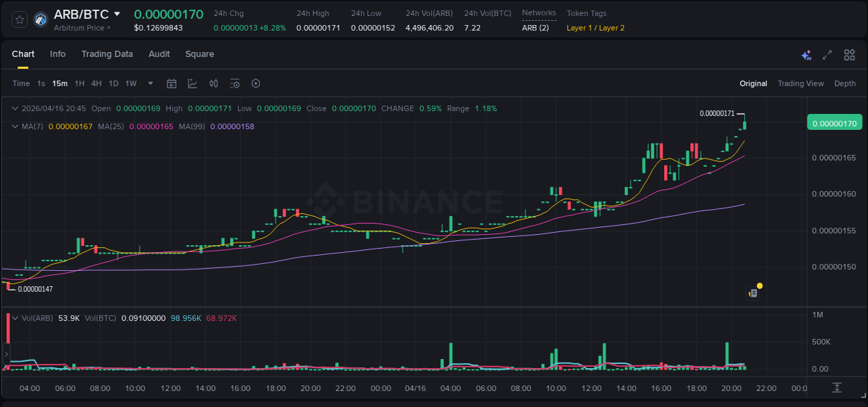Switch to the Info tab
Image resolution: width=868 pixels, height=407 pixels.
[58, 54]
